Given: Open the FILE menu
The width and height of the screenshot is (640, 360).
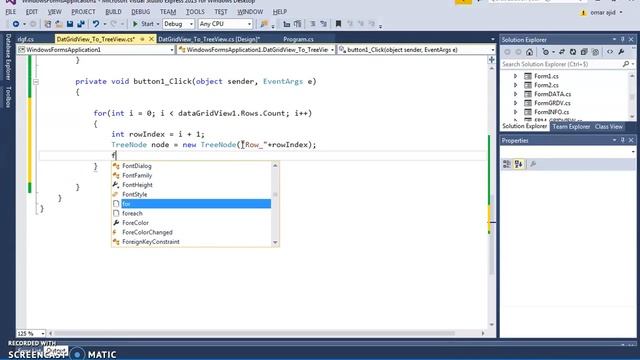Looking at the screenshot, I should [11, 12].
